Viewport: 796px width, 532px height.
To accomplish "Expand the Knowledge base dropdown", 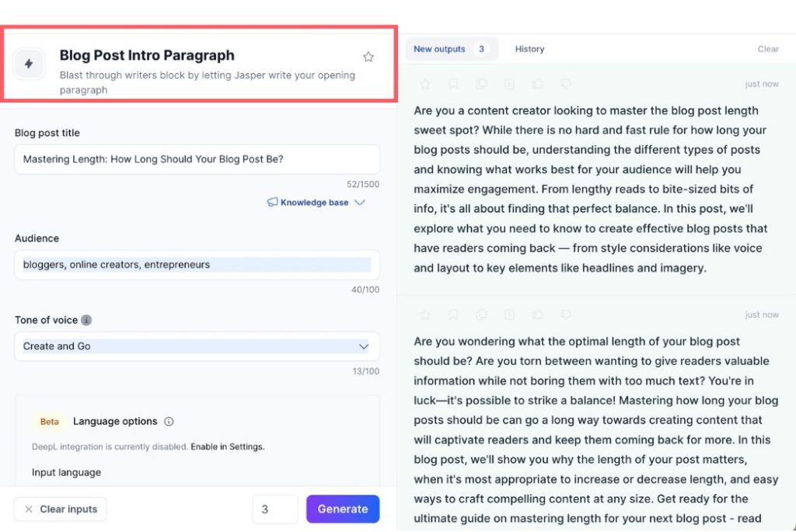I will click(316, 203).
